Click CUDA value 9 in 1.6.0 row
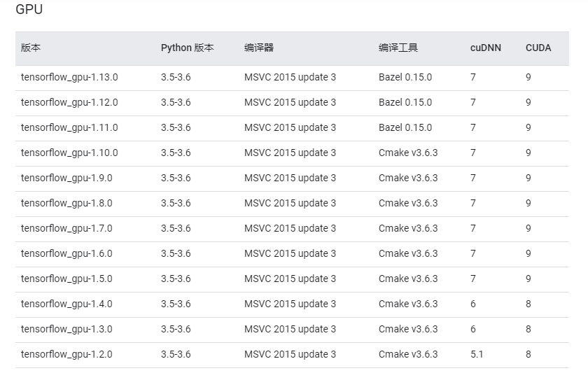 click(x=528, y=253)
